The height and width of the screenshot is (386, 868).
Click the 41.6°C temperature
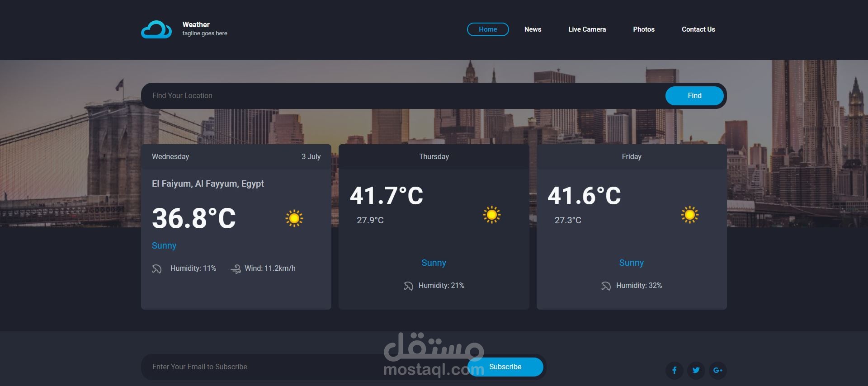tap(584, 196)
